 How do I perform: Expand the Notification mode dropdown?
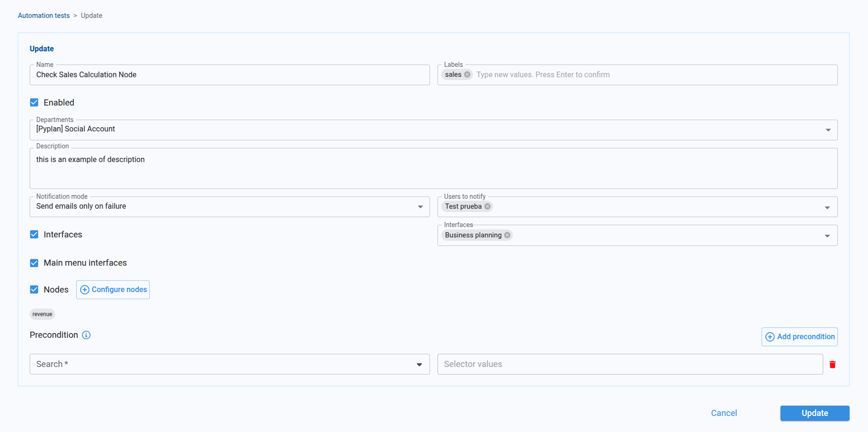pos(420,207)
